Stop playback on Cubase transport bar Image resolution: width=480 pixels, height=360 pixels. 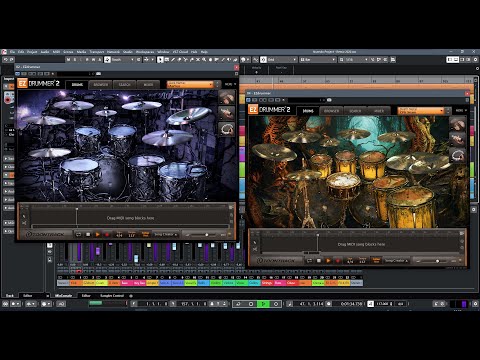[x=251, y=304]
